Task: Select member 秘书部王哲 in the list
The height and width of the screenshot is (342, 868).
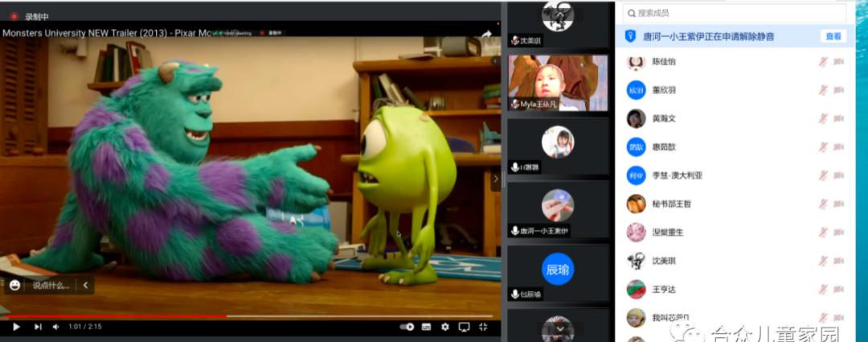Action: click(735, 204)
